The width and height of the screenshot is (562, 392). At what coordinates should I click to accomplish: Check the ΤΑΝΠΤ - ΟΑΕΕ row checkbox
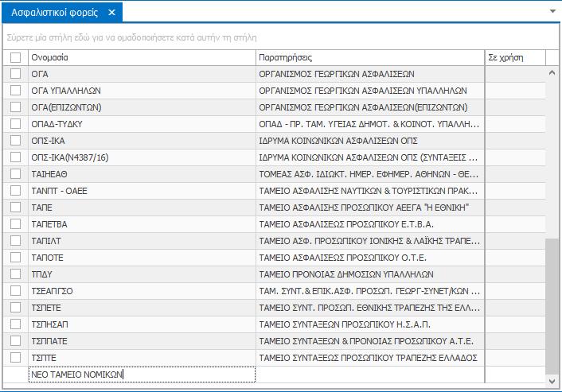click(x=15, y=191)
